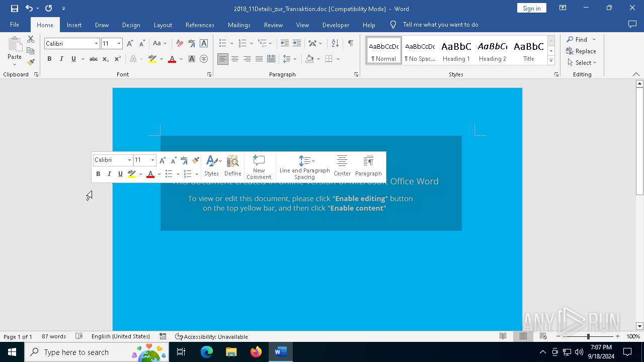Viewport: 644px width, 362px height.
Task: Open Paragraph settings on the mini toolbar
Action: click(368, 166)
